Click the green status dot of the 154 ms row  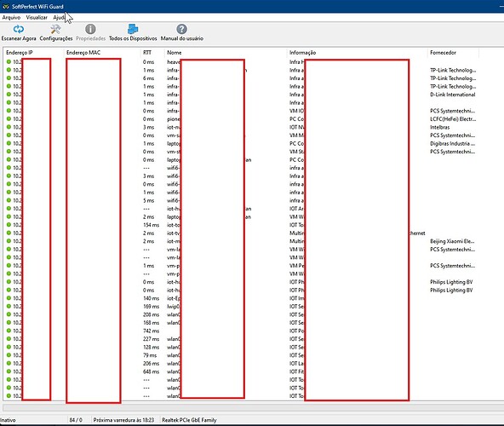tap(9, 225)
